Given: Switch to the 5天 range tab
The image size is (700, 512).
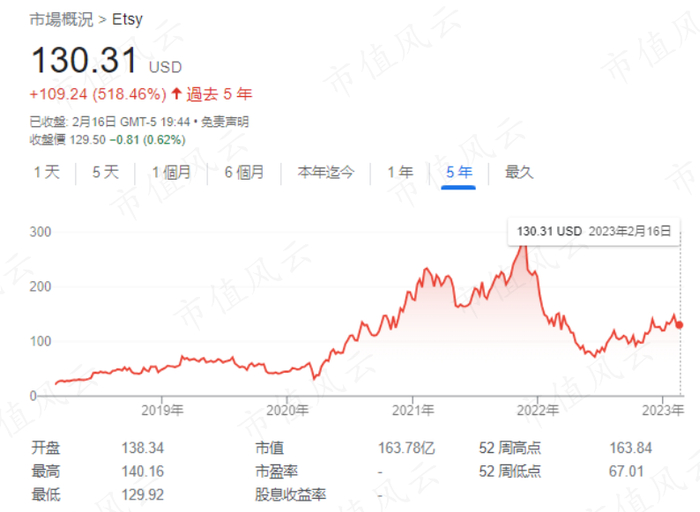Looking at the screenshot, I should click(x=106, y=172).
